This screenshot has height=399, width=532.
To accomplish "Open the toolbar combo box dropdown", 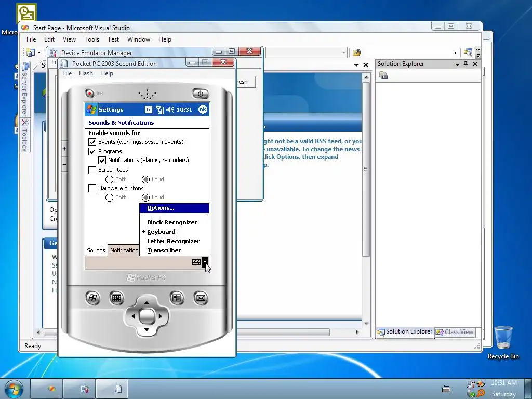I will pyautogui.click(x=344, y=52).
